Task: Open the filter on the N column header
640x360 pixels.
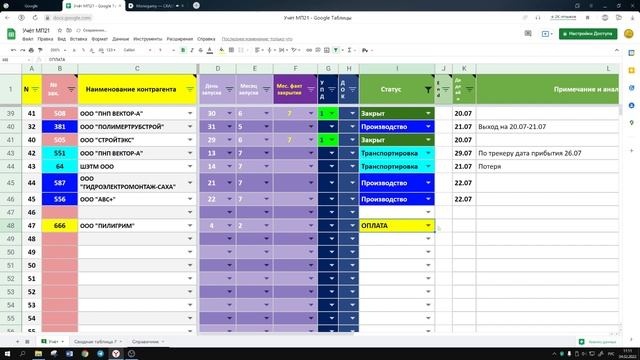Action: [35, 89]
